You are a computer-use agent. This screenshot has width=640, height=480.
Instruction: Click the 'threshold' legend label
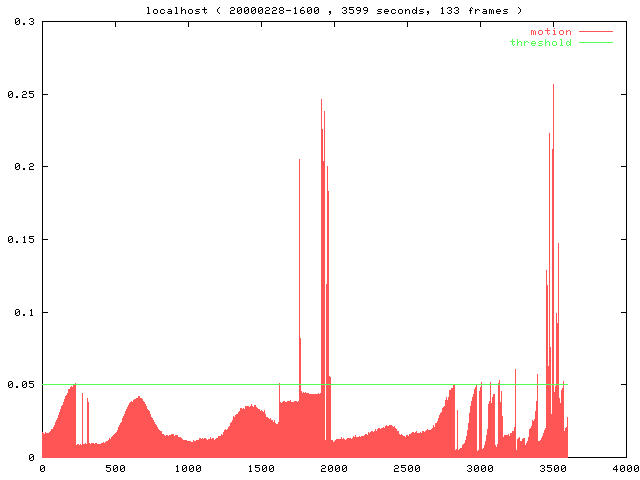tap(540, 43)
